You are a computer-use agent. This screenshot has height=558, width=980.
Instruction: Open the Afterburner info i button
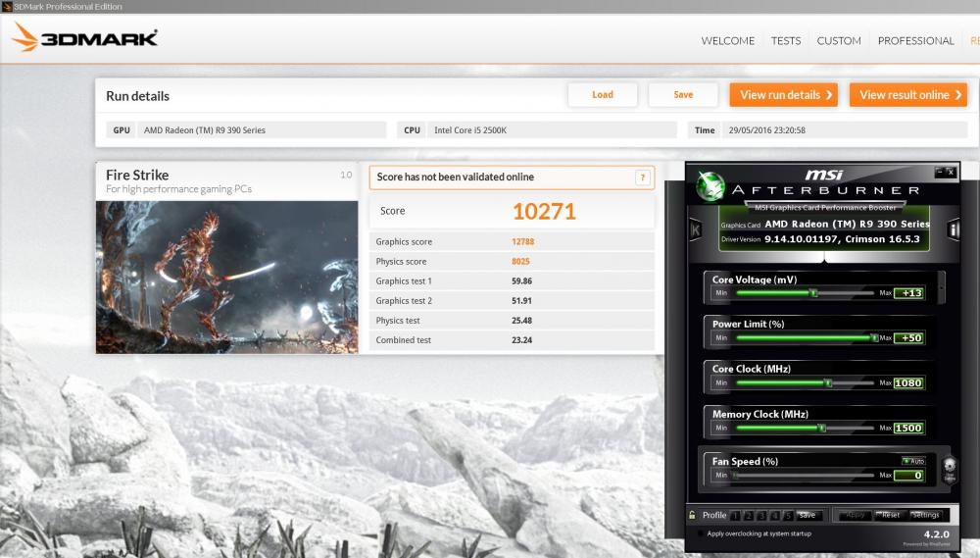coord(954,229)
